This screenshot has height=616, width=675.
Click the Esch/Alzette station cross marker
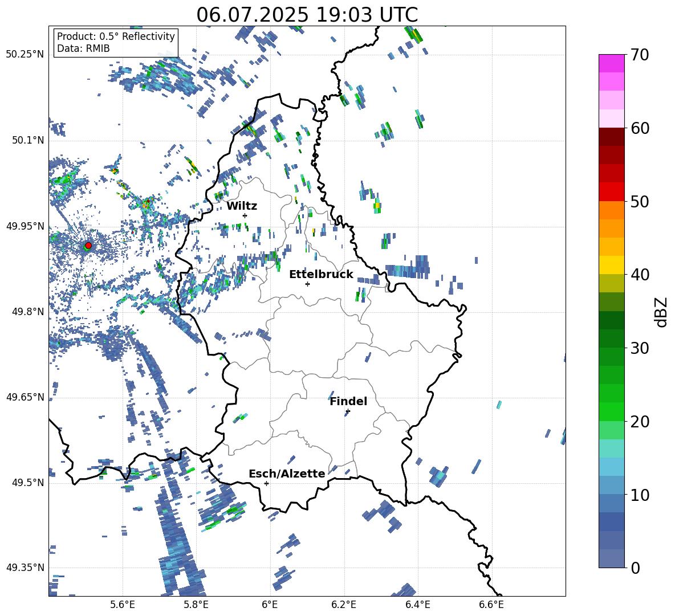[266, 483]
